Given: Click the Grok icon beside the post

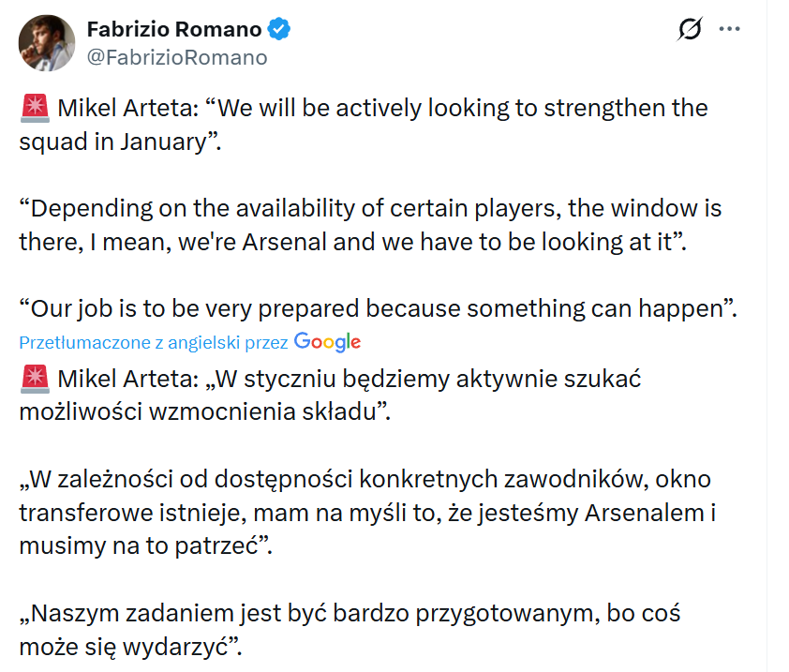Looking at the screenshot, I should (689, 30).
